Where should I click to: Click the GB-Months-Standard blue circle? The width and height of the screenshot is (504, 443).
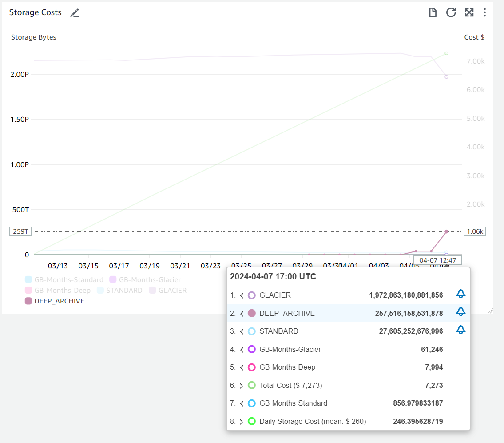click(252, 403)
